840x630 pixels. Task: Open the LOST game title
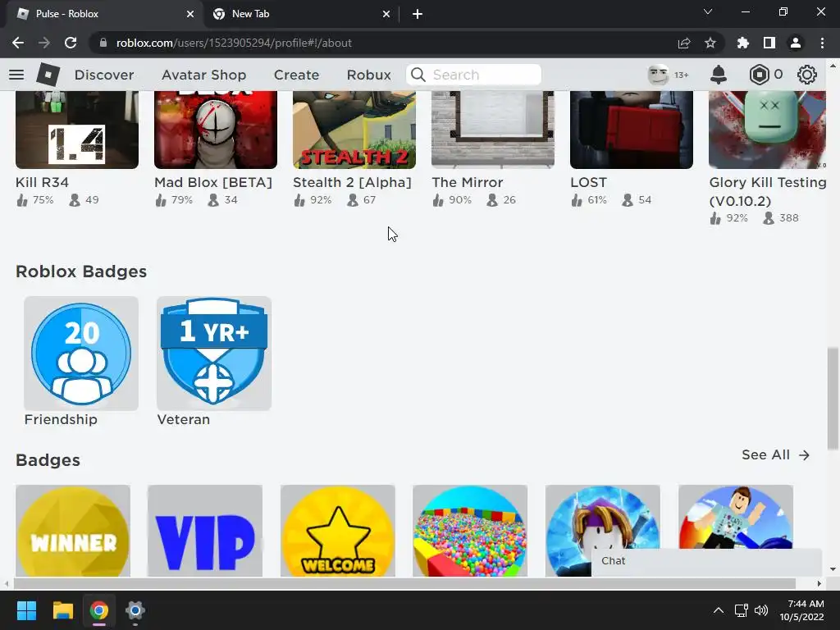(x=588, y=183)
